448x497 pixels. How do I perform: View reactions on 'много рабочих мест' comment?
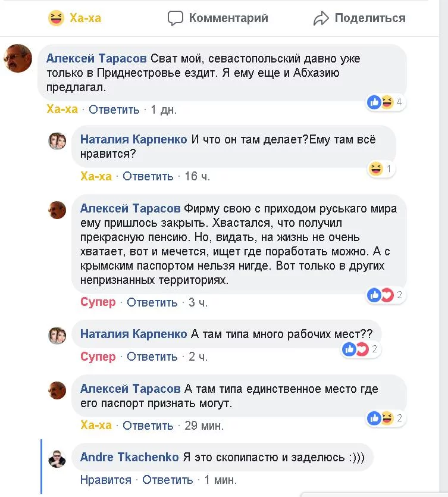click(361, 349)
